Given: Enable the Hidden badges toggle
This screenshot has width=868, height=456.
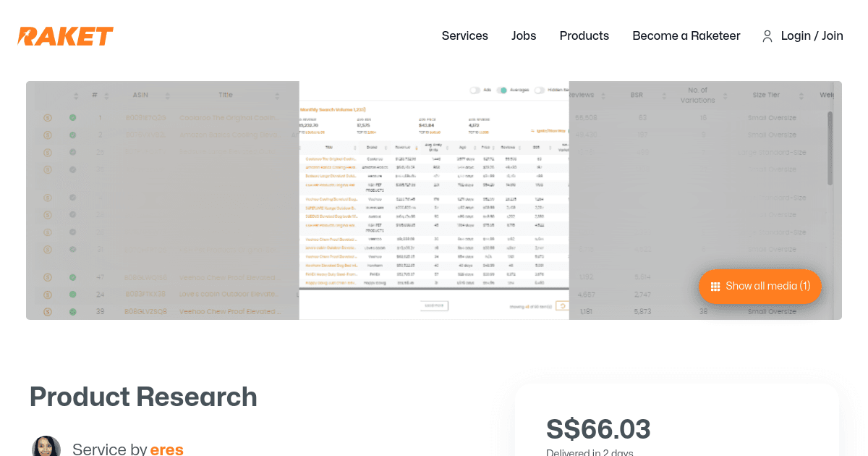Looking at the screenshot, I should (x=540, y=90).
